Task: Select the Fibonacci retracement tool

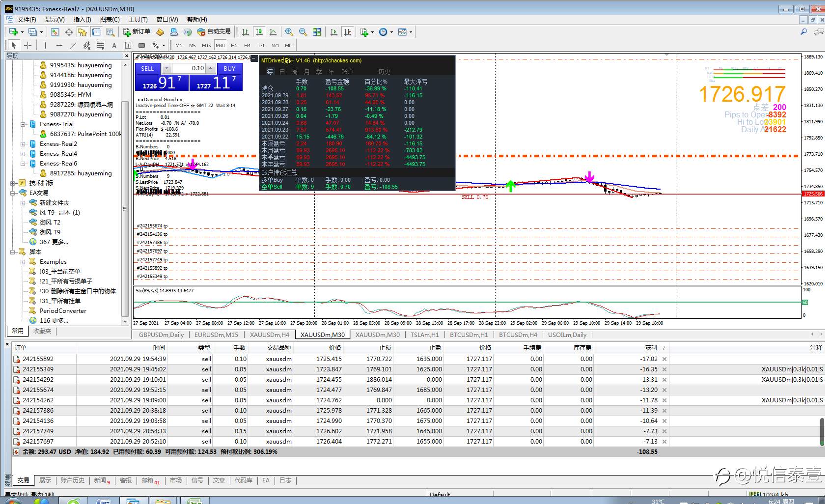Action: 100,45
